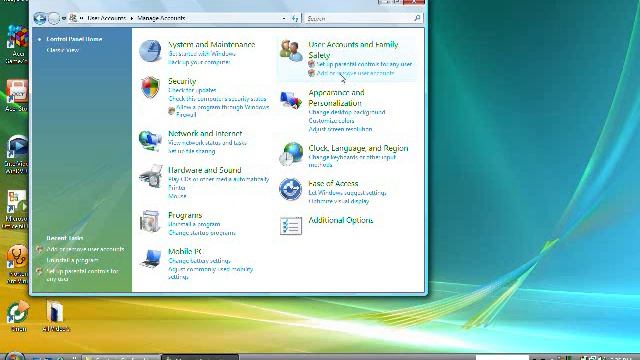Click the System and Maintenance globe icon
The width and height of the screenshot is (640, 360).
[x=150, y=51]
